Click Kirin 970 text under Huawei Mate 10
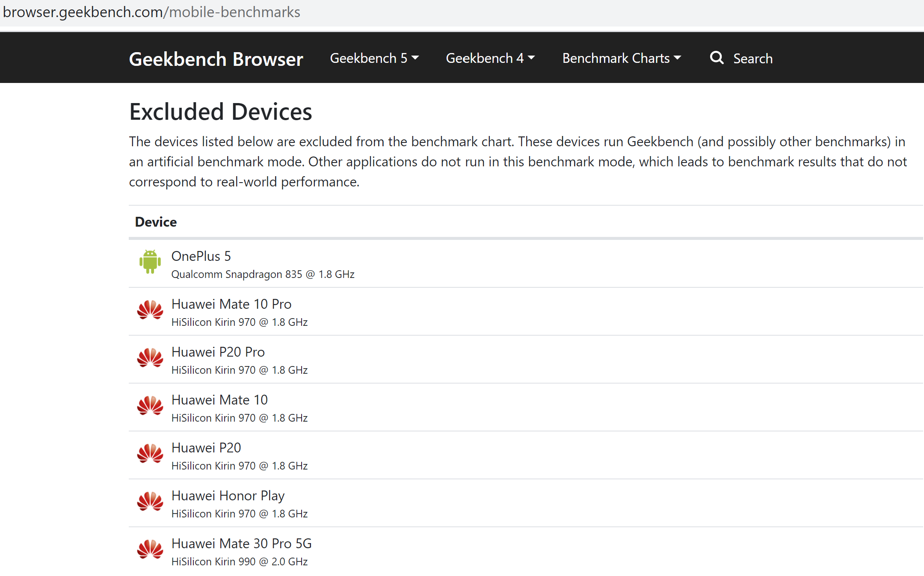 click(x=240, y=418)
